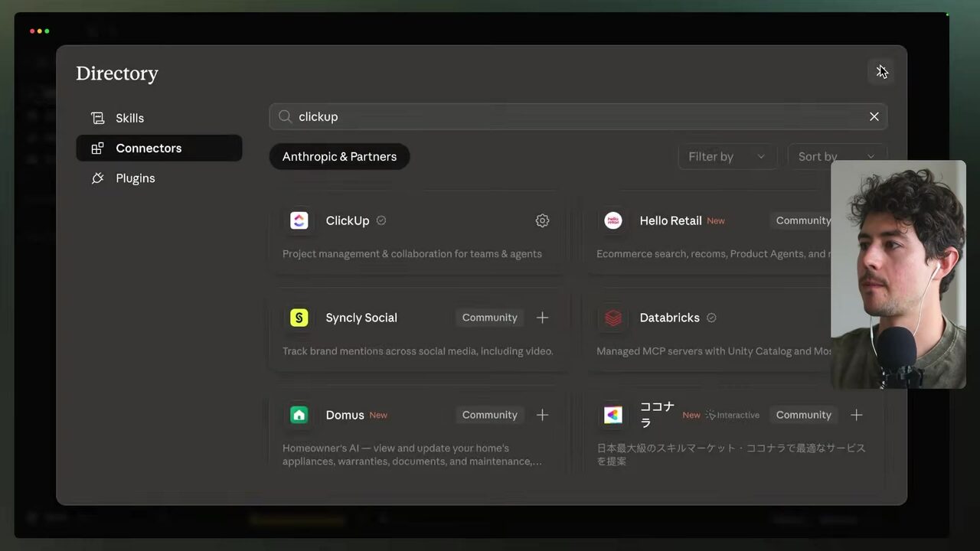The width and height of the screenshot is (980, 551).
Task: Close the Directory dialog
Action: (880, 71)
